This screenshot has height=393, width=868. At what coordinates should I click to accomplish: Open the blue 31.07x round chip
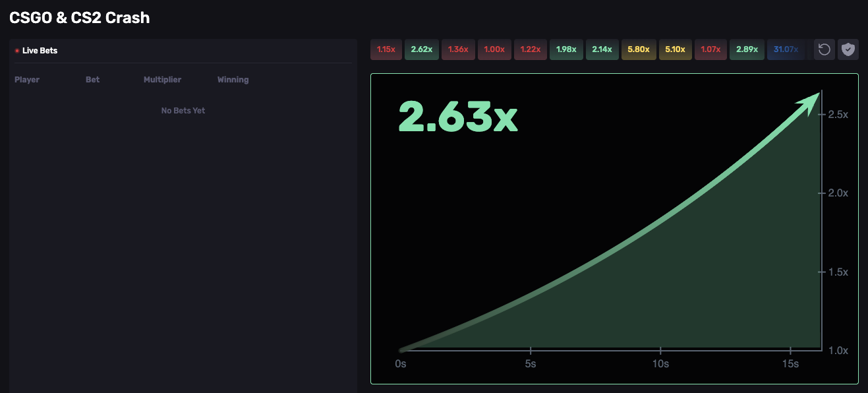pyautogui.click(x=786, y=49)
